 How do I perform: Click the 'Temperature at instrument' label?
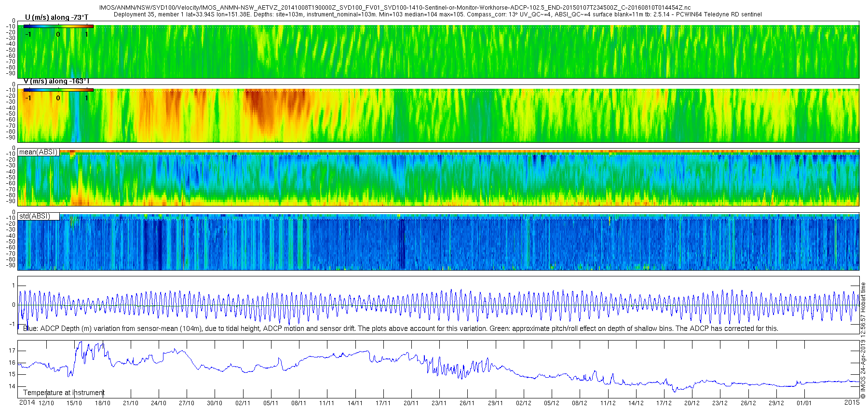tap(64, 393)
